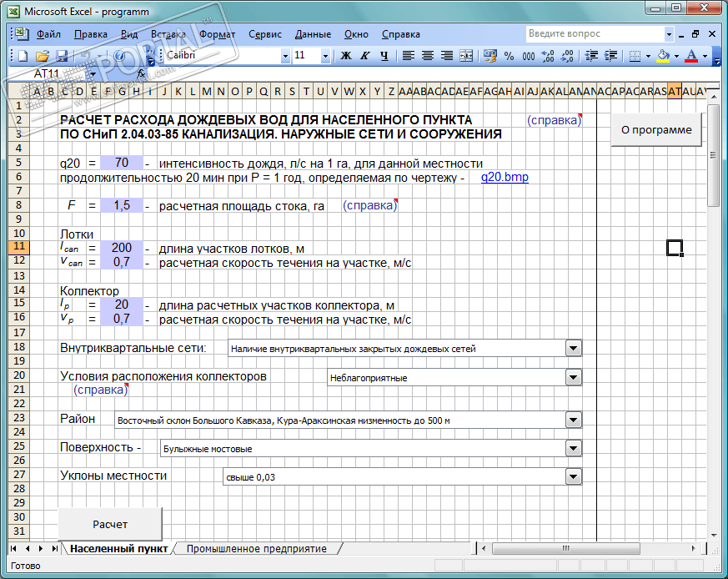
Task: Toggle italic formatting (К)
Action: click(x=365, y=56)
